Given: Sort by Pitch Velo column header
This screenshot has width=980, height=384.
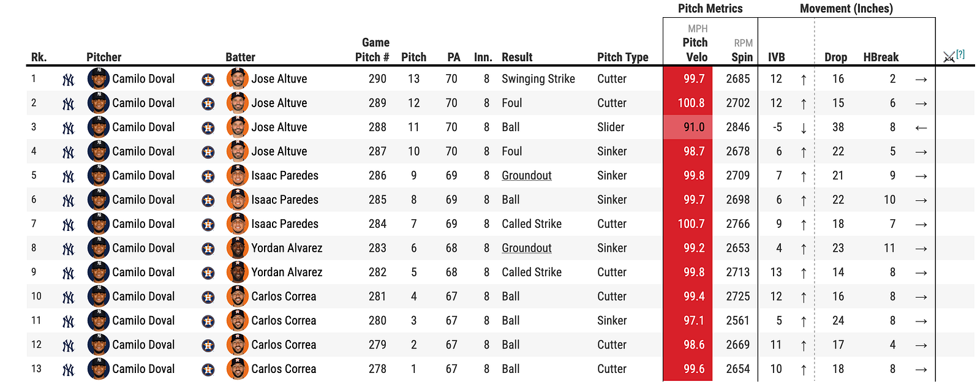Looking at the screenshot, I should coord(695,50).
